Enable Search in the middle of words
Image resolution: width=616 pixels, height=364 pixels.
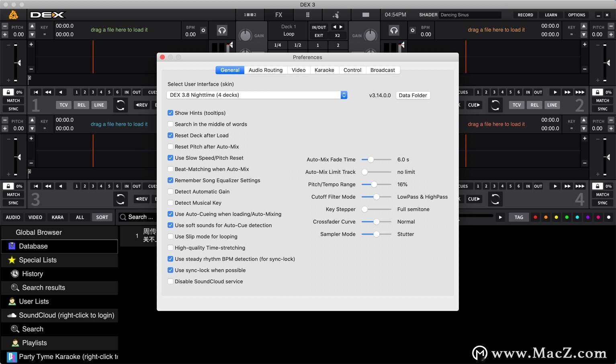pyautogui.click(x=170, y=124)
